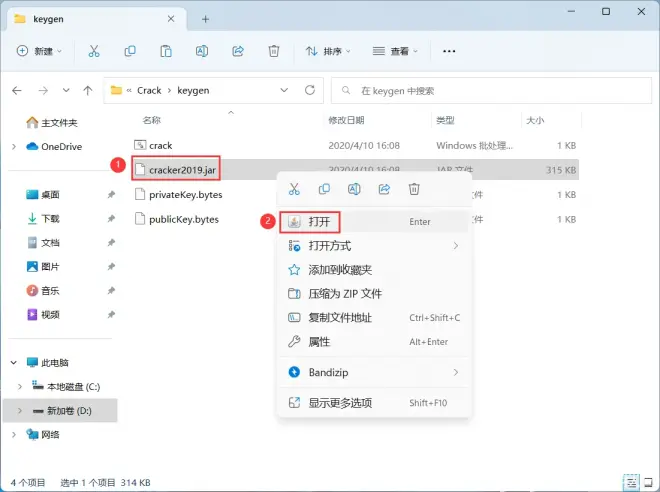This screenshot has height=492, width=660.
Task: Sort by the 修改日期 column header
Action: coord(346,120)
